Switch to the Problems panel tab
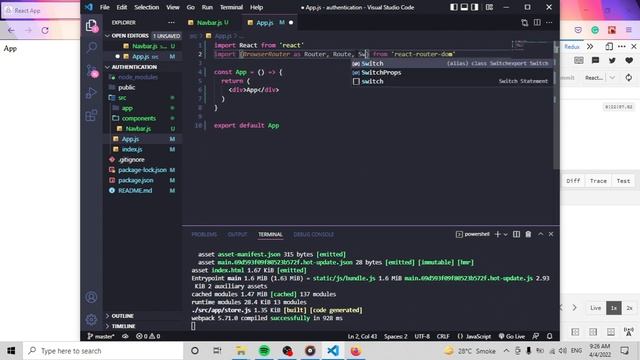Image resolution: width=640 pixels, height=360 pixels. pos(204,234)
